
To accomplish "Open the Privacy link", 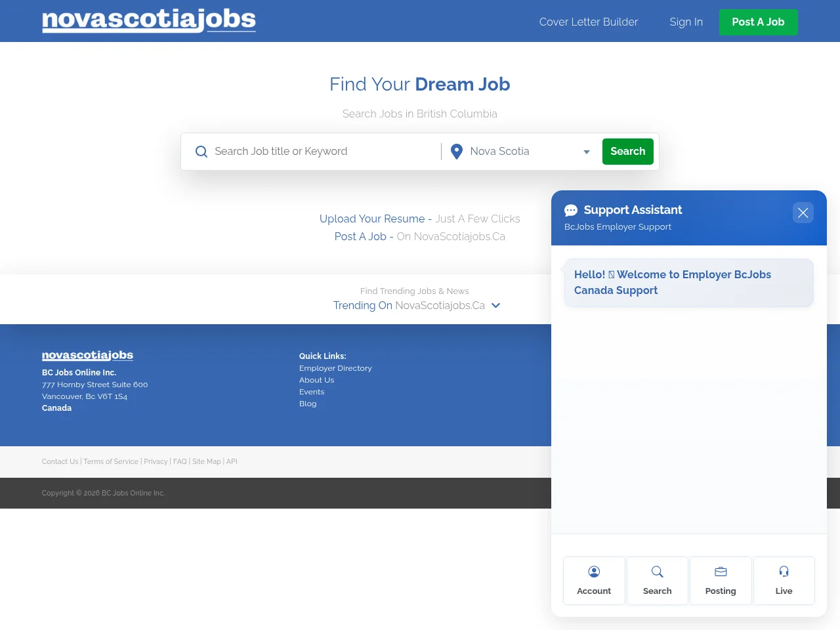I will click(x=156, y=461).
